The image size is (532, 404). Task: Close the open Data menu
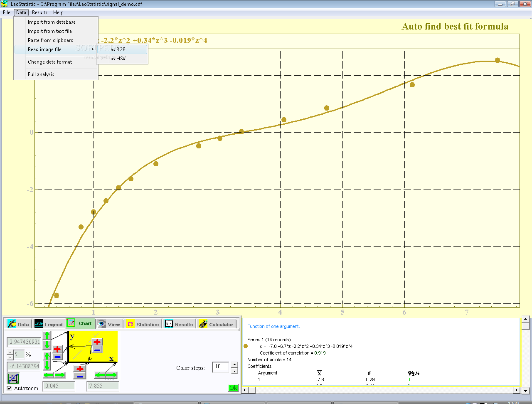point(21,12)
